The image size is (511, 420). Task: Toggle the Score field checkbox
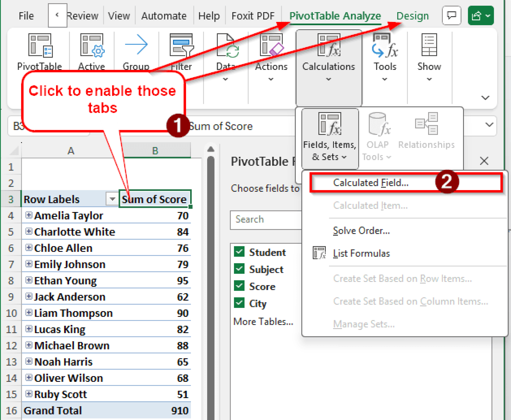tap(239, 286)
